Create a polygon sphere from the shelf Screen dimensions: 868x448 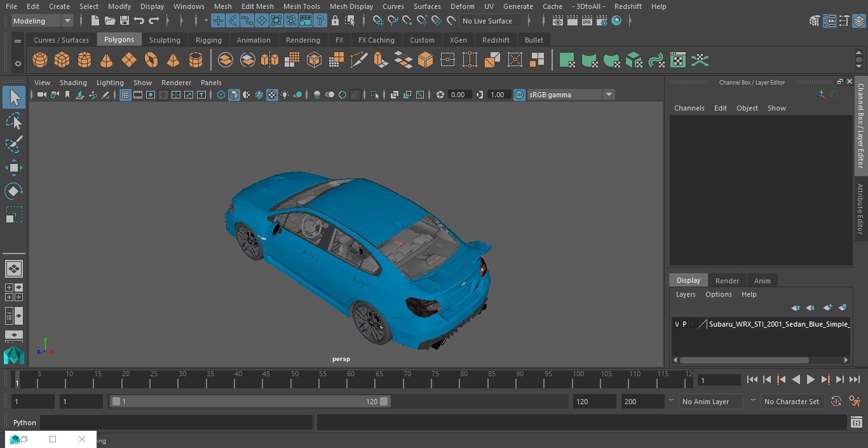[40, 60]
